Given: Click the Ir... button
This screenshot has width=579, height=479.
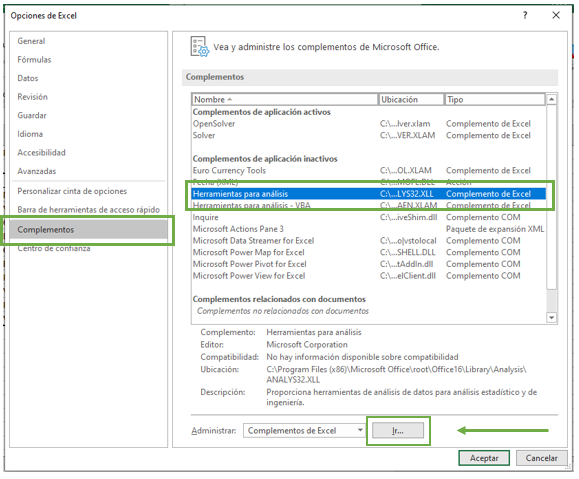Looking at the screenshot, I should coord(398,431).
